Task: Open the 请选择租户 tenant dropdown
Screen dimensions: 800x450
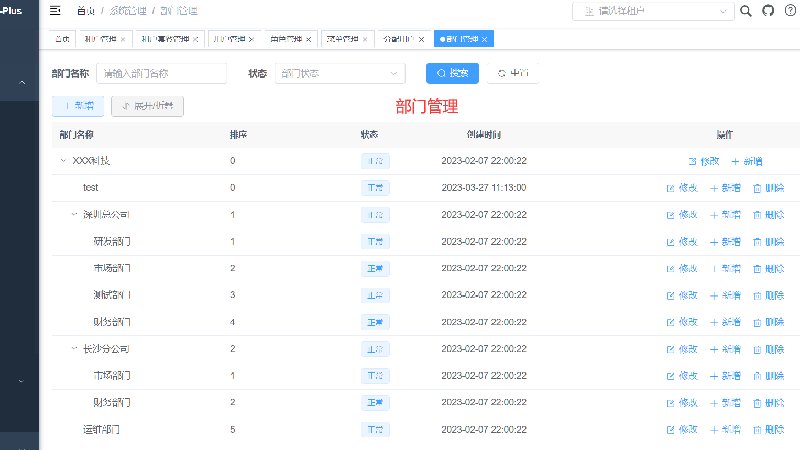Action: click(x=653, y=11)
